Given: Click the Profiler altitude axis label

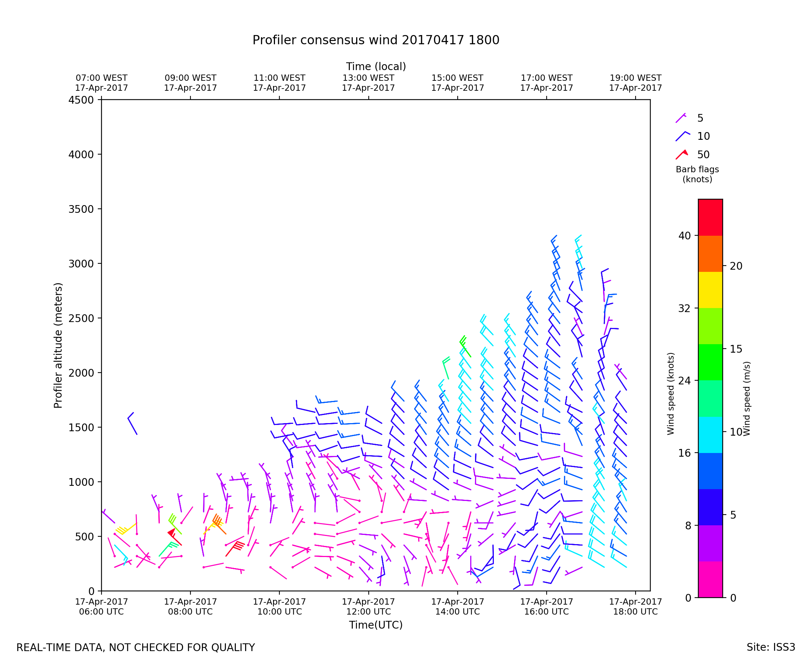Looking at the screenshot, I should pos(58,345).
